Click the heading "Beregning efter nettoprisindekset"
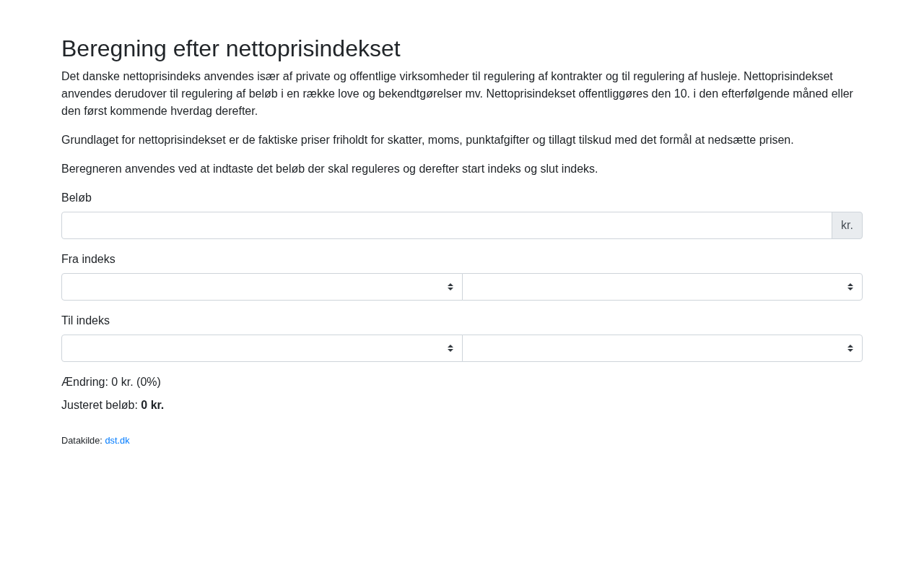Screen dimensions: 924x578 pyautogui.click(x=230, y=48)
